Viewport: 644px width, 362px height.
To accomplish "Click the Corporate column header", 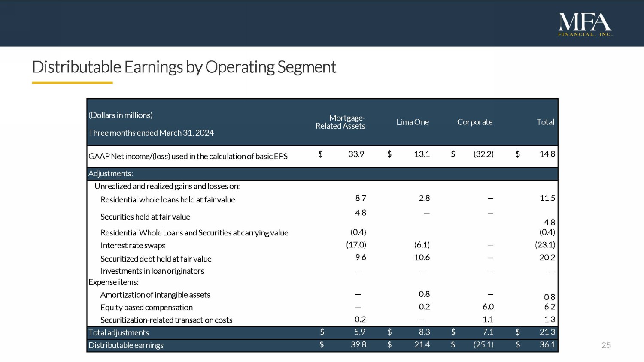I will point(474,122).
